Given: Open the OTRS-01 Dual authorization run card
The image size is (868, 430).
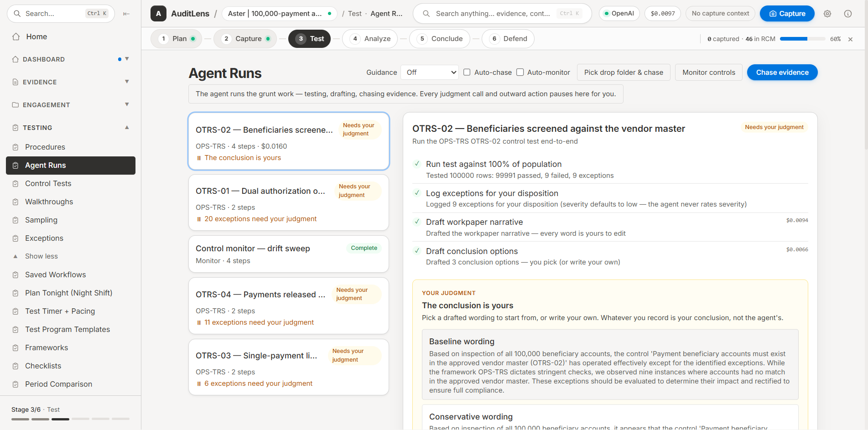Looking at the screenshot, I should pyautogui.click(x=289, y=202).
